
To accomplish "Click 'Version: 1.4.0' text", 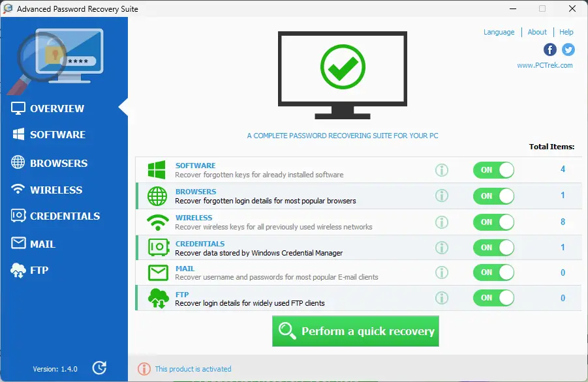I will [x=55, y=369].
